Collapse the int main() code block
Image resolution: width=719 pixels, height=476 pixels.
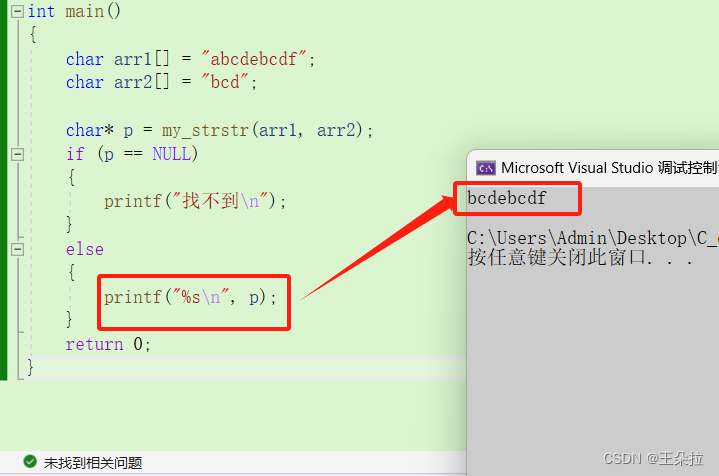(17, 11)
